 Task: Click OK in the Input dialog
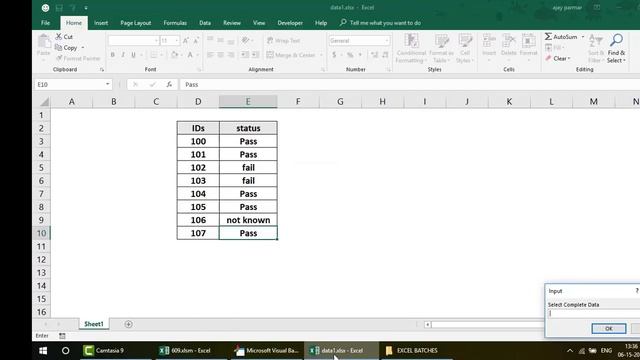tap(609, 329)
